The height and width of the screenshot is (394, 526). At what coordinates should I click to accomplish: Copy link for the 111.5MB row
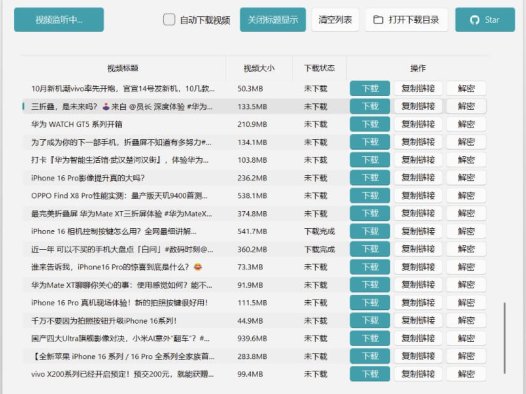(418, 303)
